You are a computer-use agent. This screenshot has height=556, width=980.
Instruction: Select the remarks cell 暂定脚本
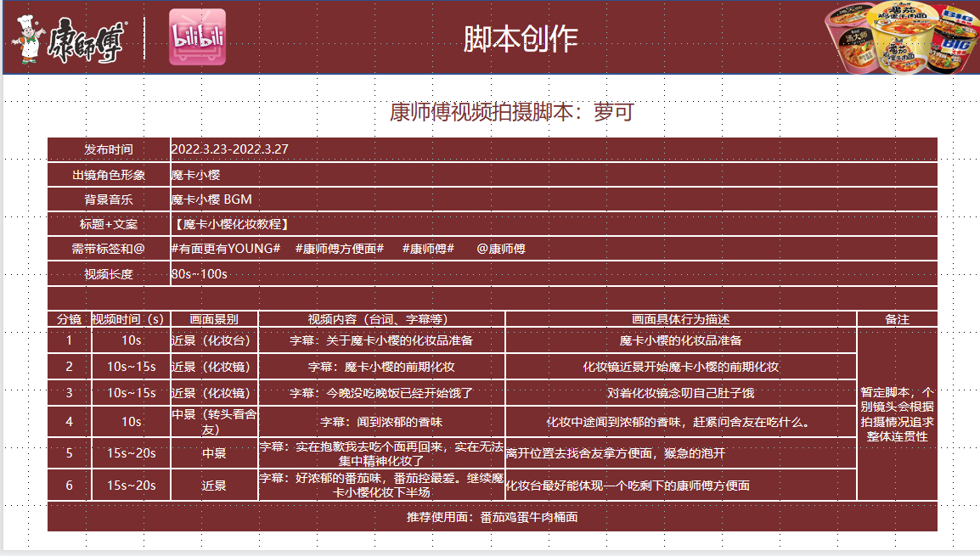(x=897, y=414)
